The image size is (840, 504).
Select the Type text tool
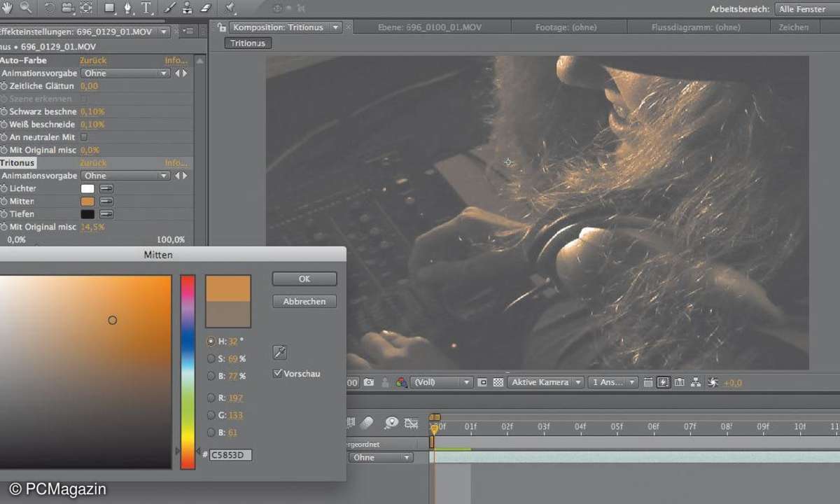click(147, 8)
